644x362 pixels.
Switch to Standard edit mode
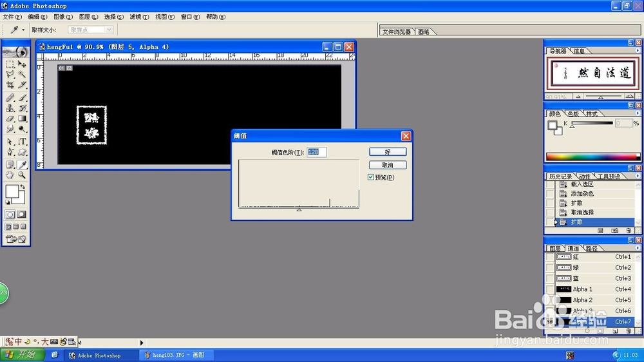click(10, 214)
